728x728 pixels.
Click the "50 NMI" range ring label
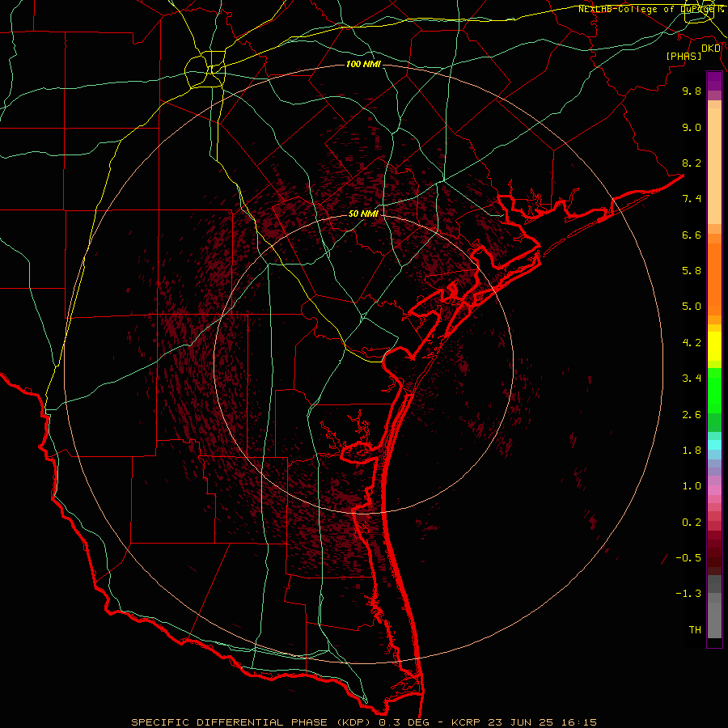point(363,214)
